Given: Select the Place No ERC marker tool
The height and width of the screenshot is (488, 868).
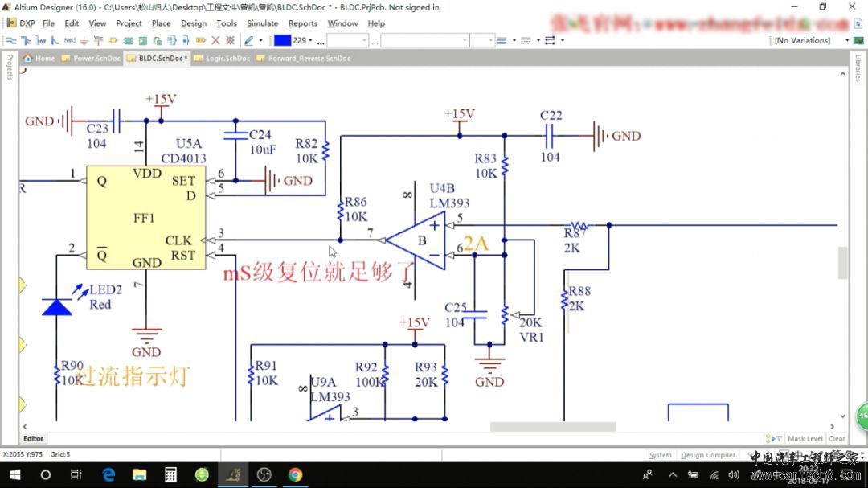Looking at the screenshot, I should 216,40.
